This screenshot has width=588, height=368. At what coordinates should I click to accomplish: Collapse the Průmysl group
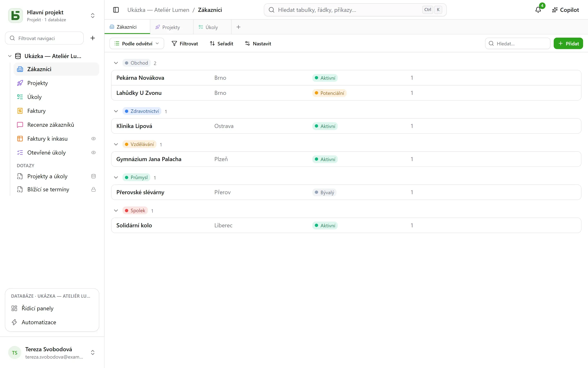coord(116,177)
